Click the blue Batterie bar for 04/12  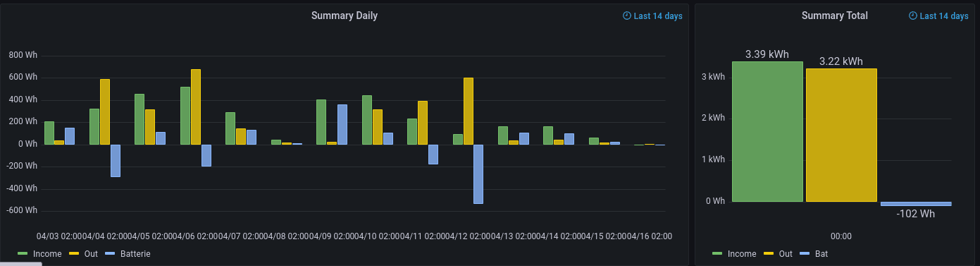478,174
